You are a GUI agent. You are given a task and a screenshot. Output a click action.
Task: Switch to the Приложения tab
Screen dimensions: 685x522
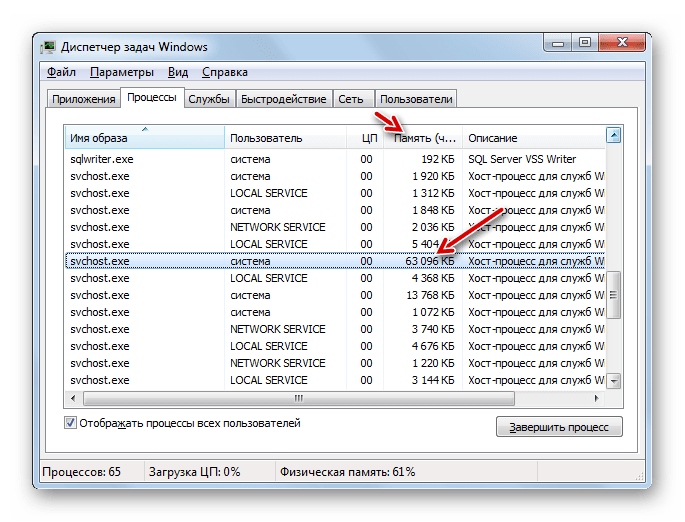coord(83,99)
